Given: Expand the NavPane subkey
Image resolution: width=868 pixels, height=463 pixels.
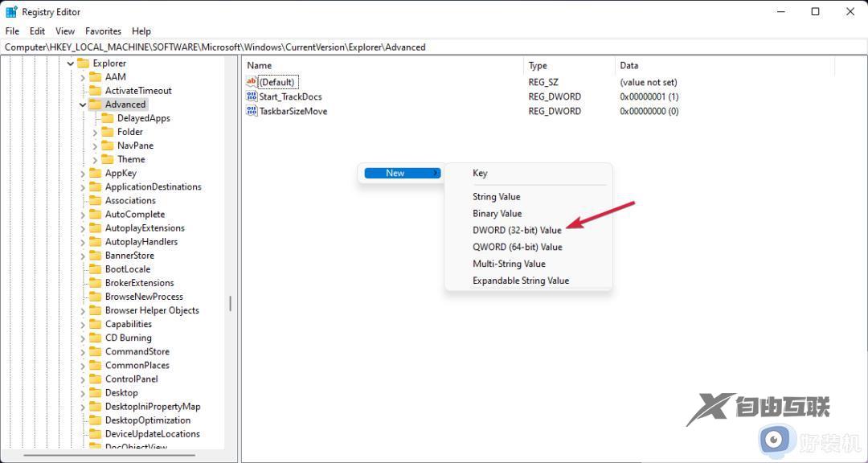Looking at the screenshot, I should click(95, 145).
